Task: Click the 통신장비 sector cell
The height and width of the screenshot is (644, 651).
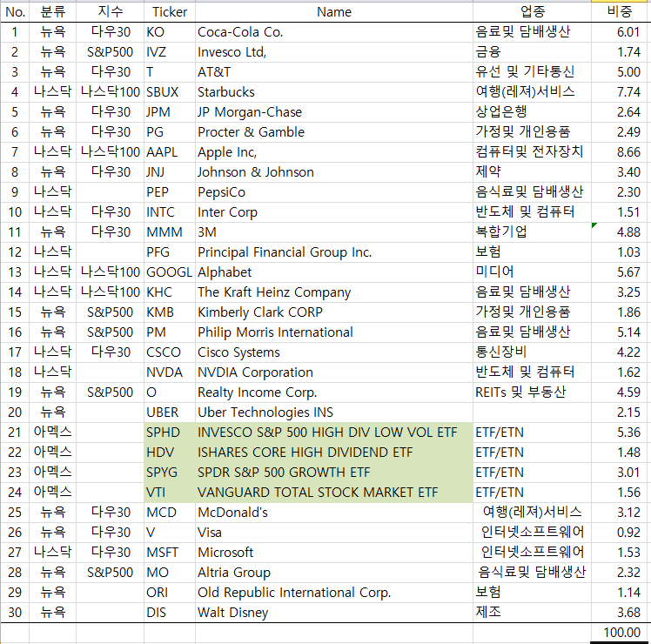Action: (532, 352)
